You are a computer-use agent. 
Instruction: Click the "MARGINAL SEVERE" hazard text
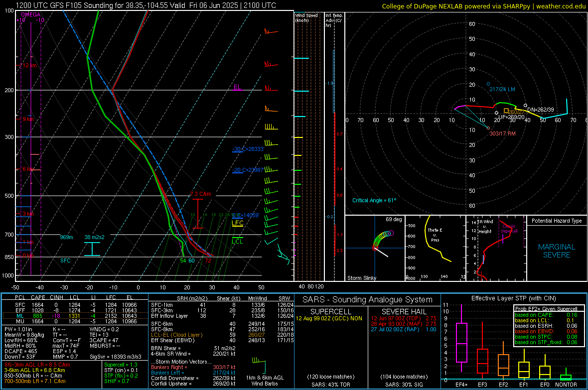coord(557,251)
